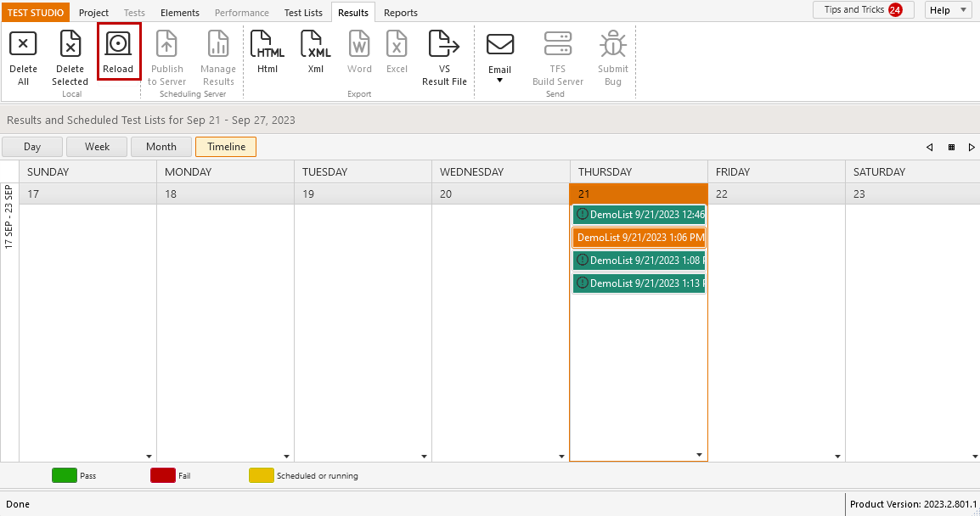Expand Monday 18 column arrow
Screen dimensions: 980x516
286,457
